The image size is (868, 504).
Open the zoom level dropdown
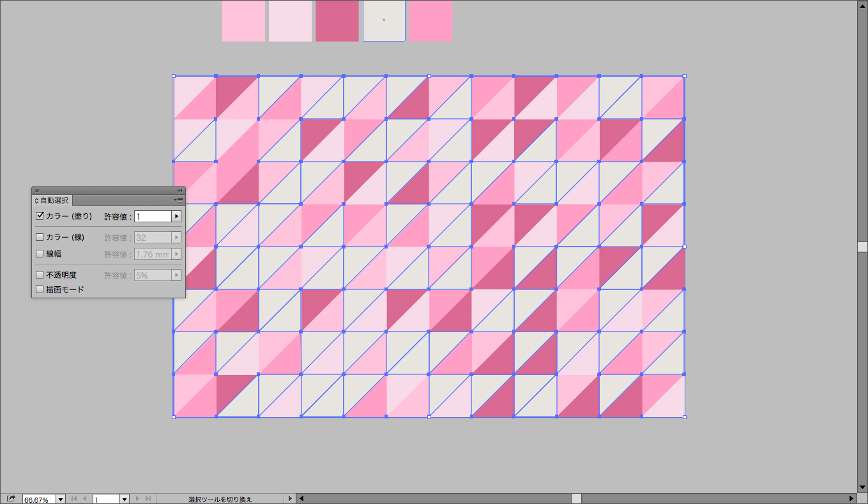pos(61,499)
